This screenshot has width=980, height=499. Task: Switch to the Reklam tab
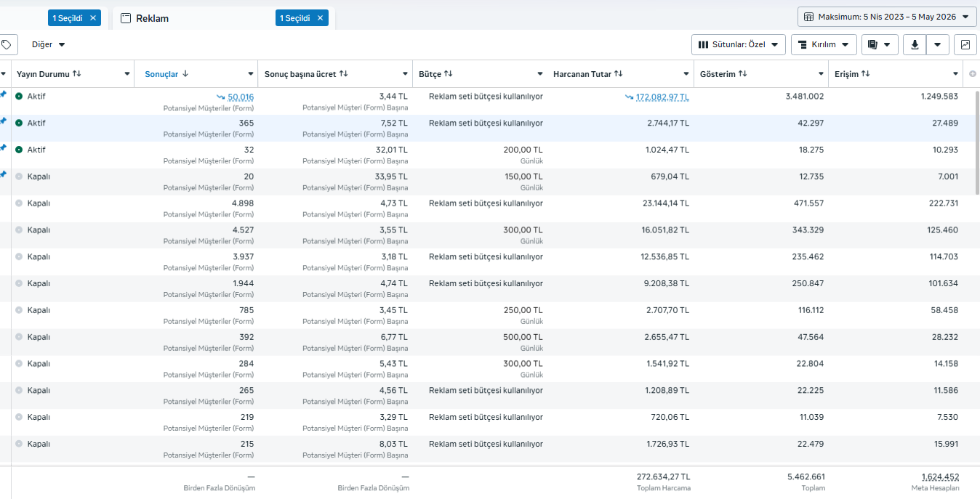tap(153, 18)
